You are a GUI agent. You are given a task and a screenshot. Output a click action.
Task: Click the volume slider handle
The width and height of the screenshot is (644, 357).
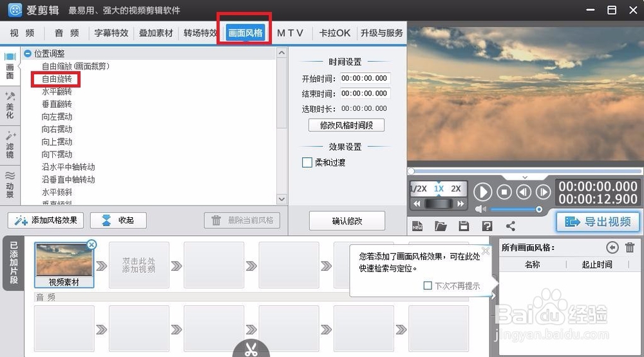click(539, 209)
